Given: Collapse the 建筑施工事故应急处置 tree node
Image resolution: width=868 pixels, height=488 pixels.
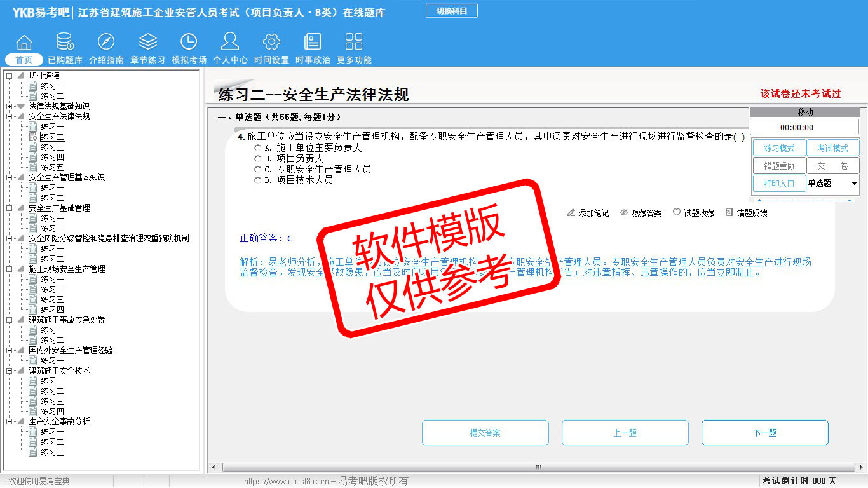Looking at the screenshot, I should coord(9,320).
